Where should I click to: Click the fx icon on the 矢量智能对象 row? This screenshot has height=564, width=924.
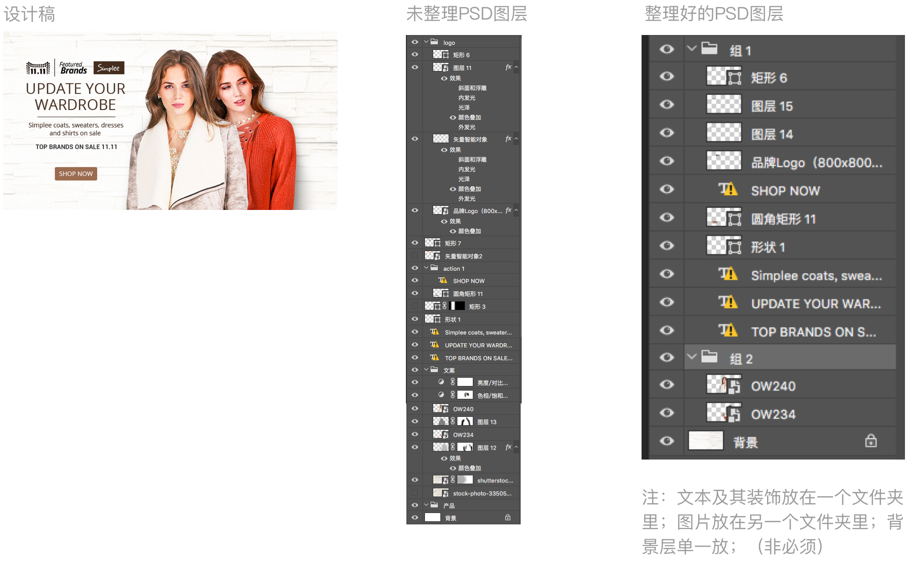point(508,138)
